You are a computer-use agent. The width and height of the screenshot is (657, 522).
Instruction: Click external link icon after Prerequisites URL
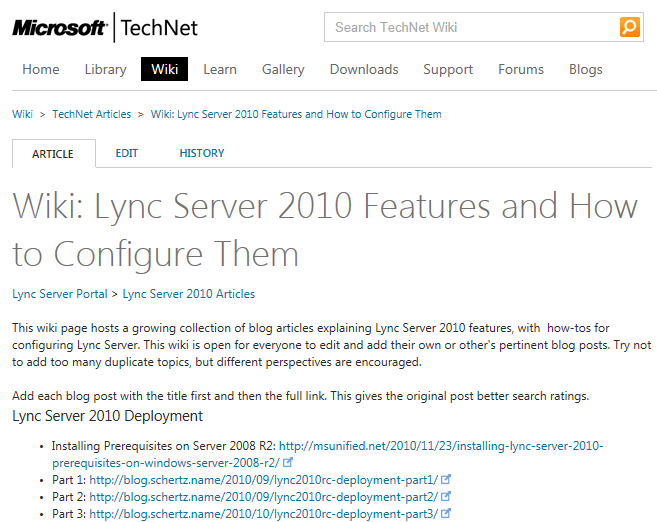288,463
